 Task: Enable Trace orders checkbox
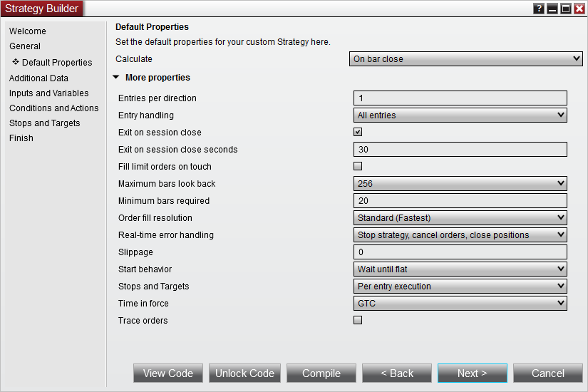358,320
